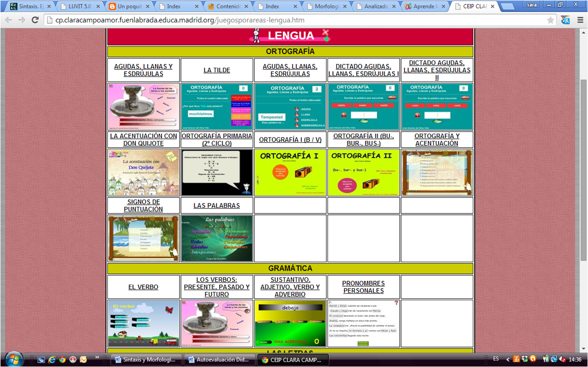Click the Tempestad game thumbnail

(x=290, y=107)
